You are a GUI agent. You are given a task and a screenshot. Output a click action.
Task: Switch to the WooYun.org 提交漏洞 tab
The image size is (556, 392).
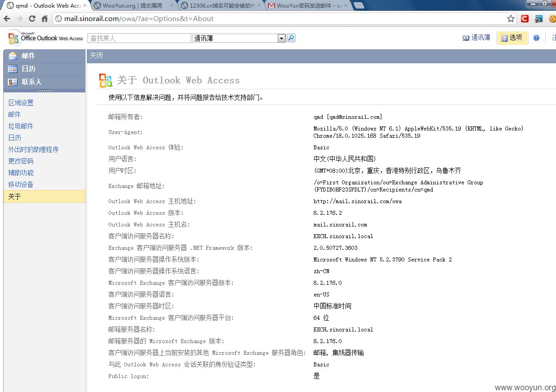pos(133,6)
